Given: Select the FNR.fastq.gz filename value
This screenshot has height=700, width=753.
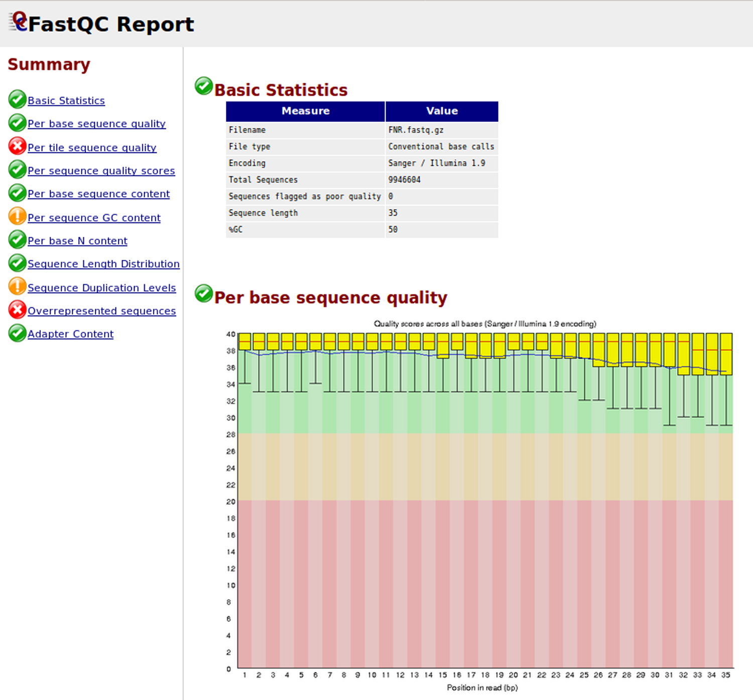Looking at the screenshot, I should pyautogui.click(x=416, y=130).
